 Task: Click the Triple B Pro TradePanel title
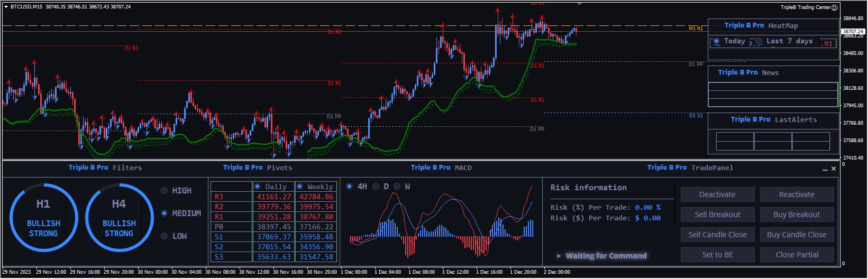[690, 168]
